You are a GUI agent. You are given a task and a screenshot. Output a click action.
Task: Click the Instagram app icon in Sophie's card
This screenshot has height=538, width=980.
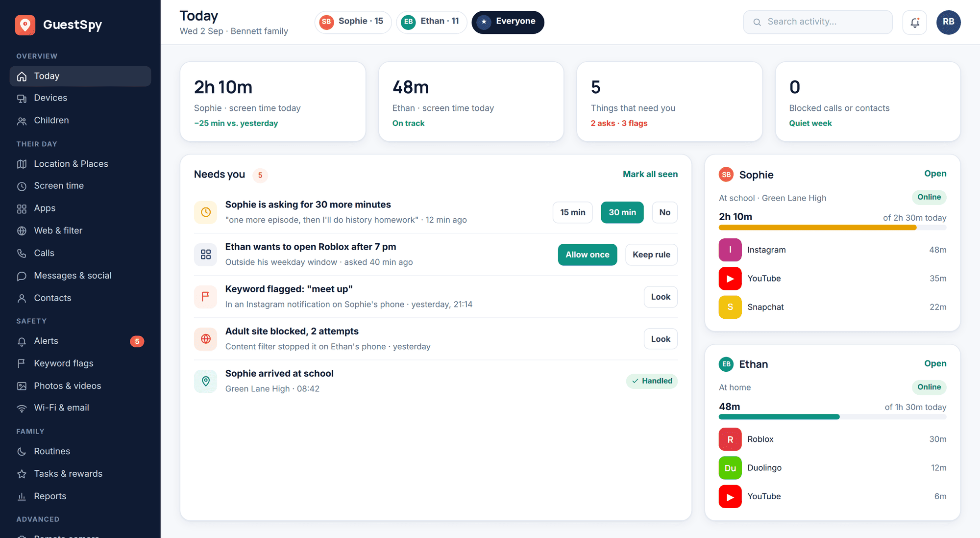click(730, 250)
